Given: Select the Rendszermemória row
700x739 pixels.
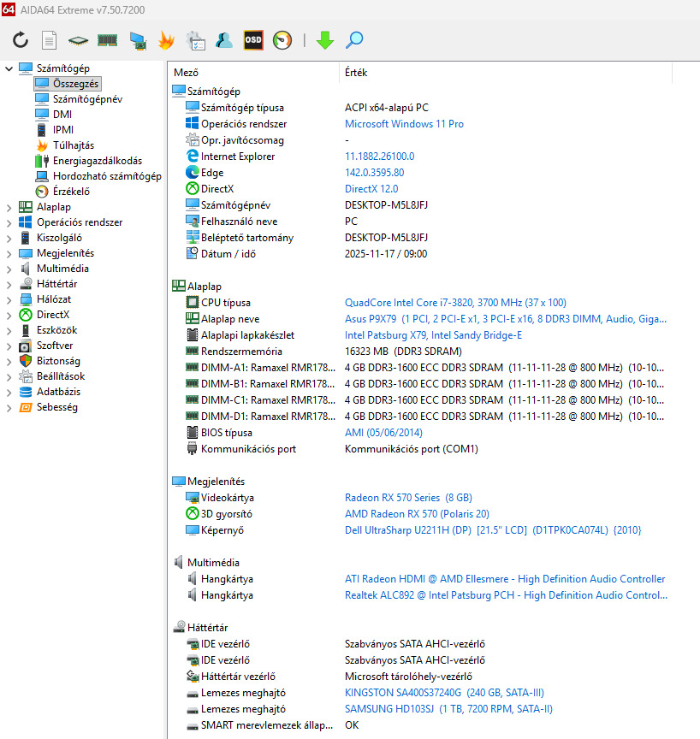Looking at the screenshot, I should point(323,352).
